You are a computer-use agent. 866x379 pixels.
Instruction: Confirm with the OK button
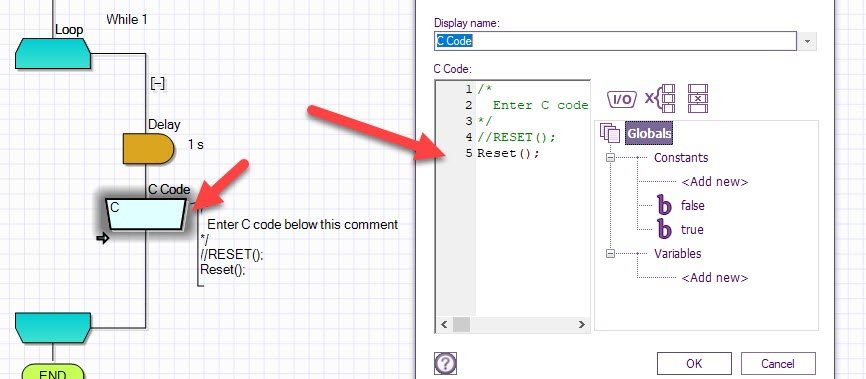point(694,364)
